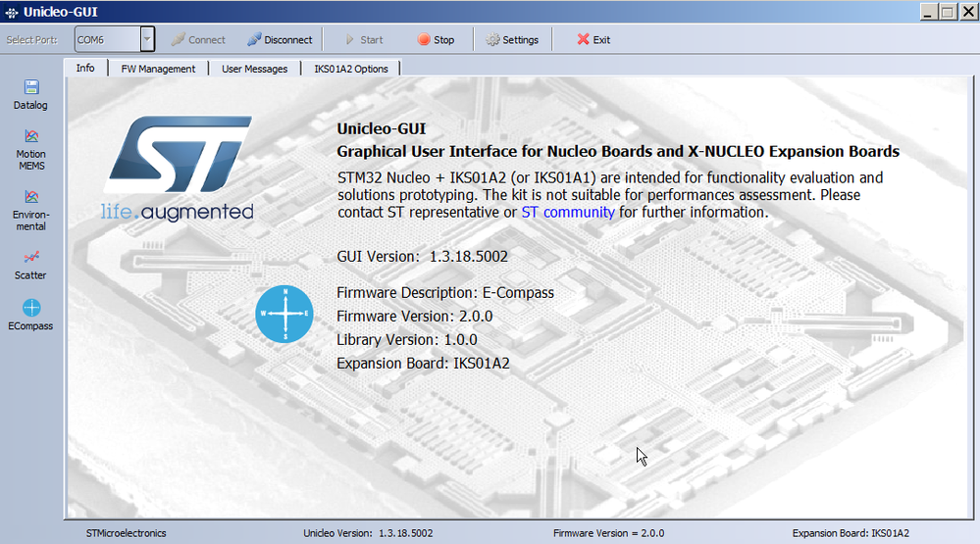Viewport: 980px width, 544px height.
Task: Click STMicroelectronics in status bar
Action: [127, 533]
